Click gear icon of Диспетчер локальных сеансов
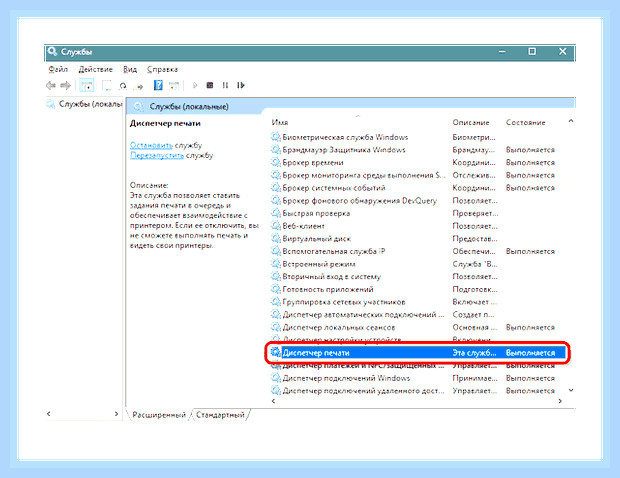620x478 pixels. 276,327
